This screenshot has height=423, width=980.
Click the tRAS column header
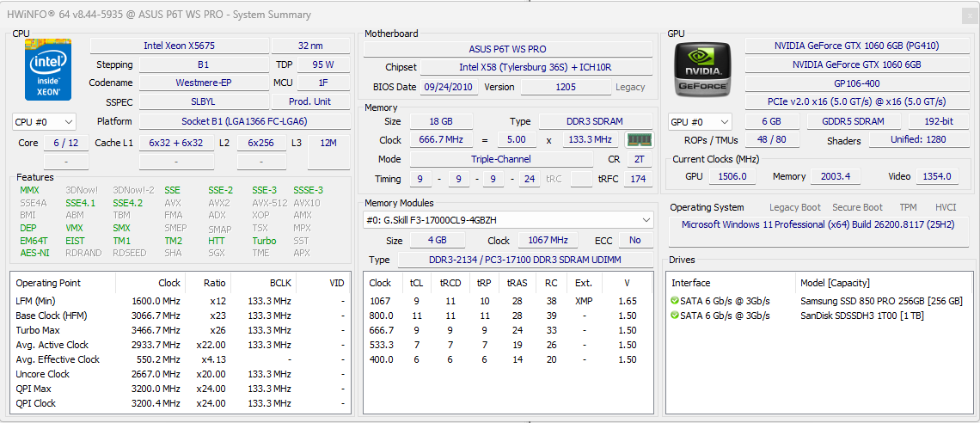tap(517, 283)
